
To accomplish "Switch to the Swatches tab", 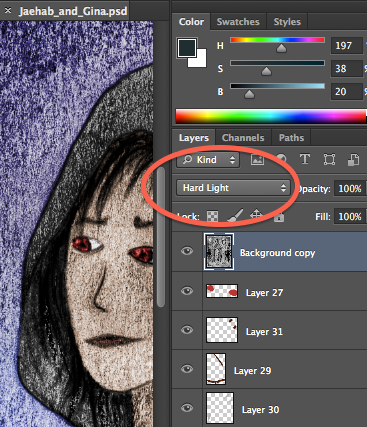I will point(238,22).
